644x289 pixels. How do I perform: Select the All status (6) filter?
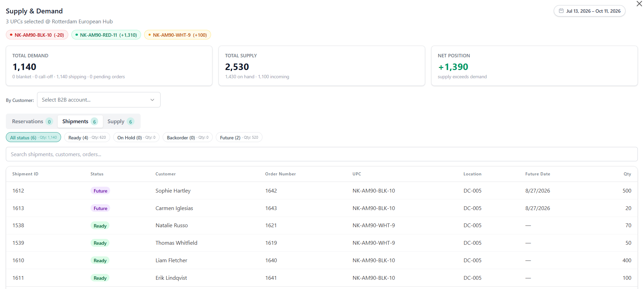click(33, 137)
